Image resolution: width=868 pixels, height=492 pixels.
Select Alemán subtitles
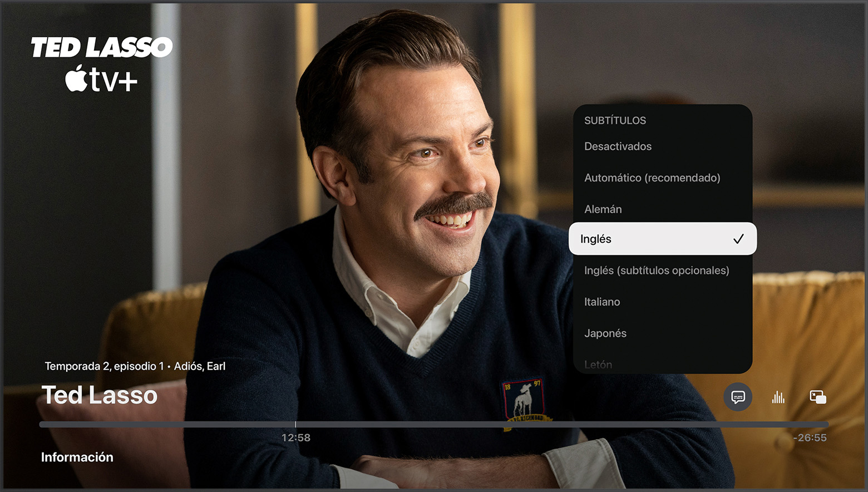point(603,209)
